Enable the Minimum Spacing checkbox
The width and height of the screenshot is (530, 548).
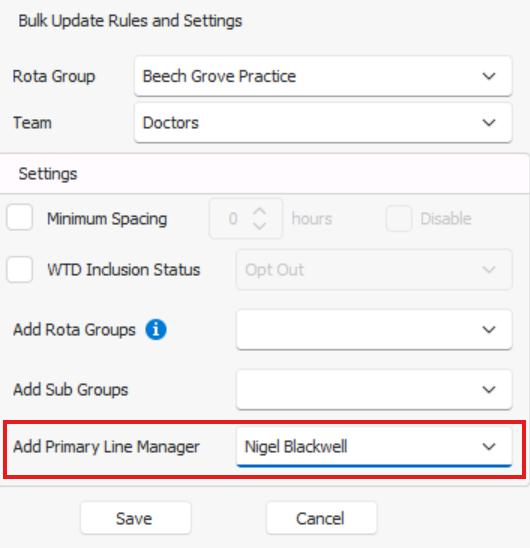(x=20, y=217)
